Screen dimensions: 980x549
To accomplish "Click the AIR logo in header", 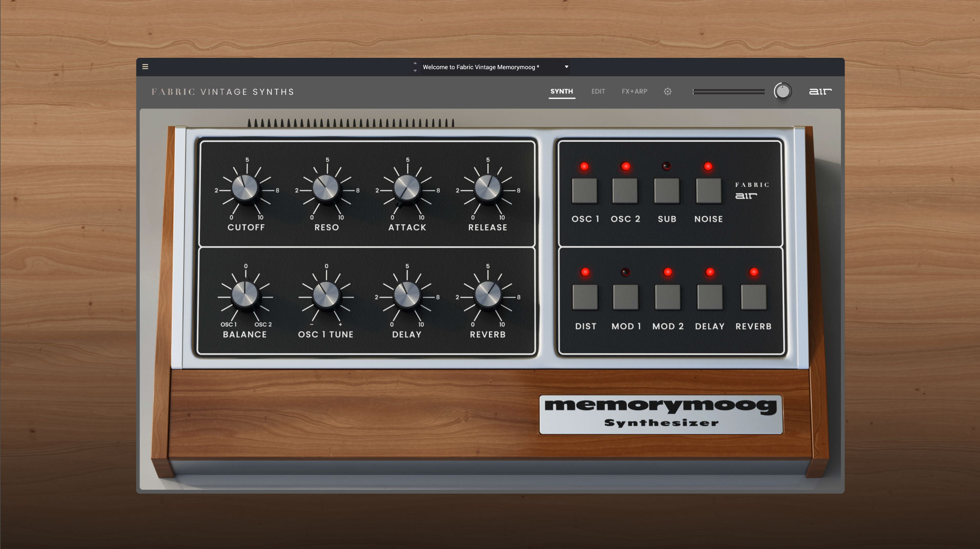I will [820, 92].
